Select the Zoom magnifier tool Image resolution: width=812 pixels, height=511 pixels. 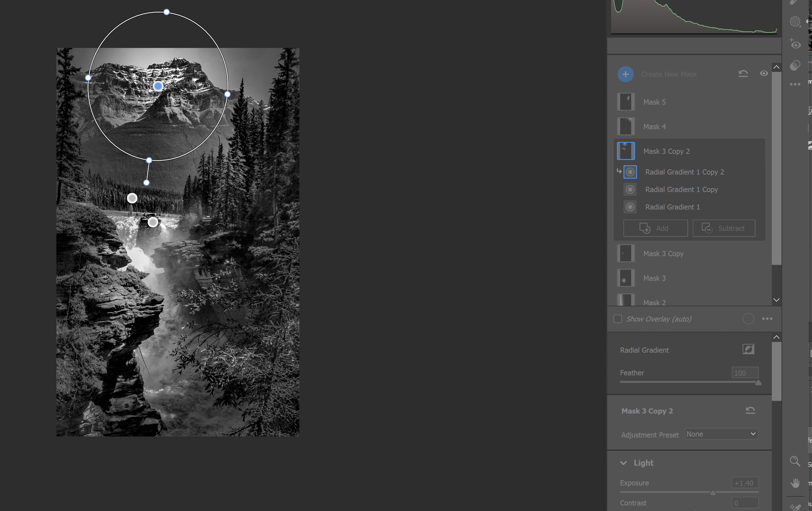tap(795, 461)
